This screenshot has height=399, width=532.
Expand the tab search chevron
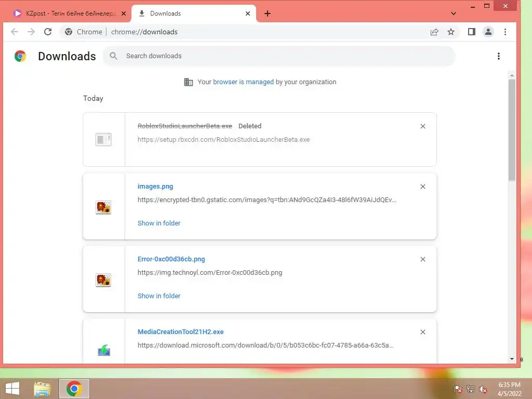(x=454, y=14)
